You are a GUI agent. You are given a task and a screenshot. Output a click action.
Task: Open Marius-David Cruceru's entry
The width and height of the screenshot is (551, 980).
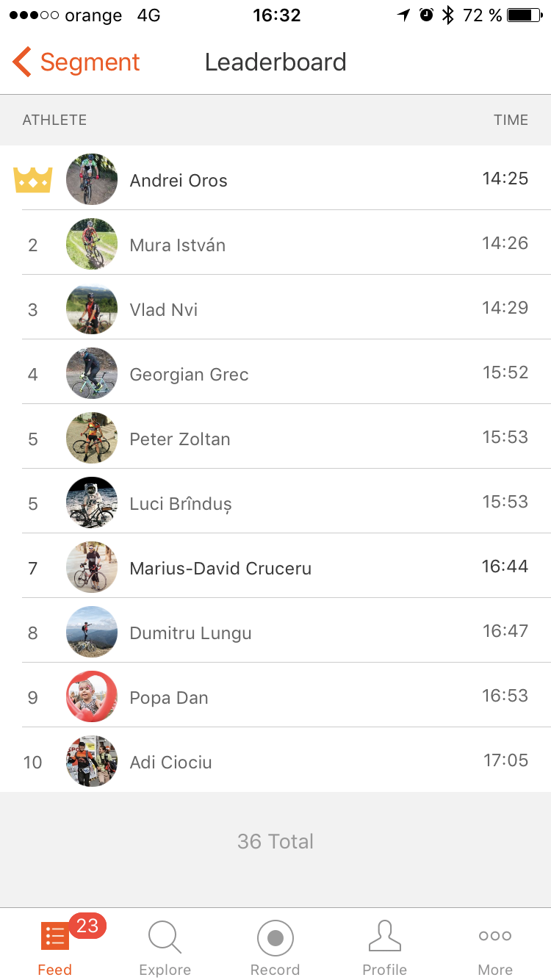pyautogui.click(x=220, y=569)
